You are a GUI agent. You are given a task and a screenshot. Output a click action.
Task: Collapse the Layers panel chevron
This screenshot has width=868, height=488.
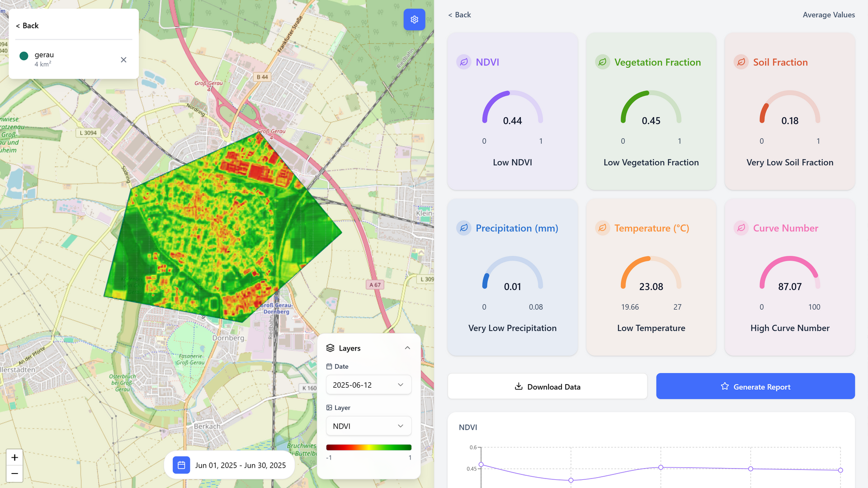[x=407, y=348]
